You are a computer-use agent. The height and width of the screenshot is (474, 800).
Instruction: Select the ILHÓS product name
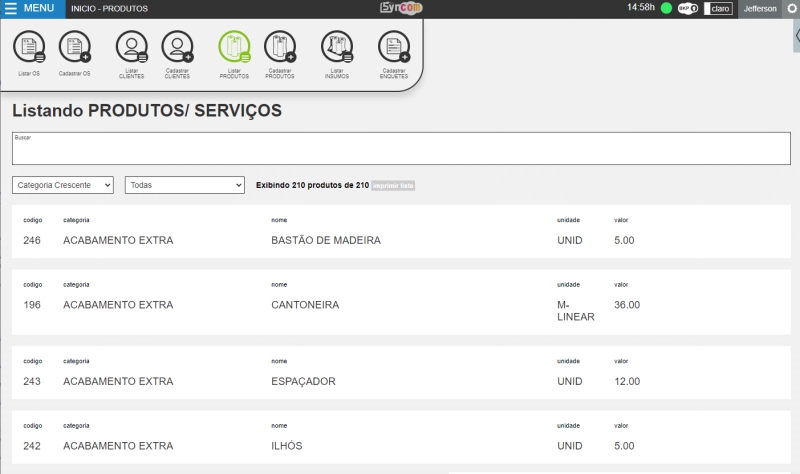(287, 445)
